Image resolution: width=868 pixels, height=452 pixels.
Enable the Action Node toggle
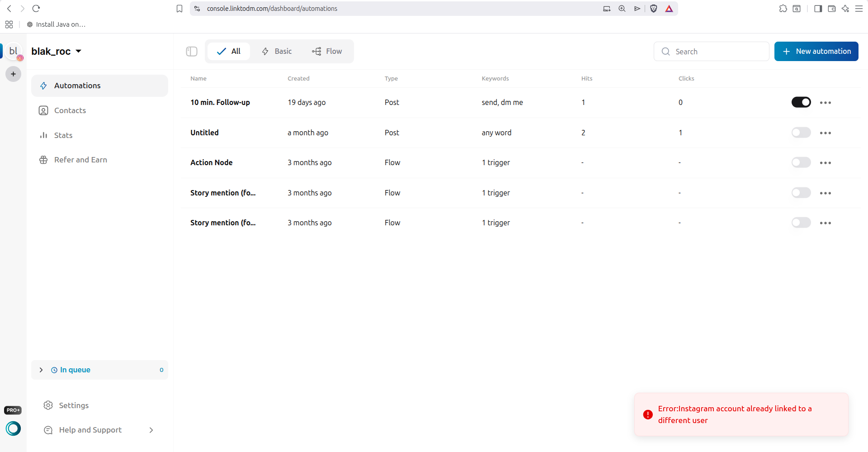801,162
